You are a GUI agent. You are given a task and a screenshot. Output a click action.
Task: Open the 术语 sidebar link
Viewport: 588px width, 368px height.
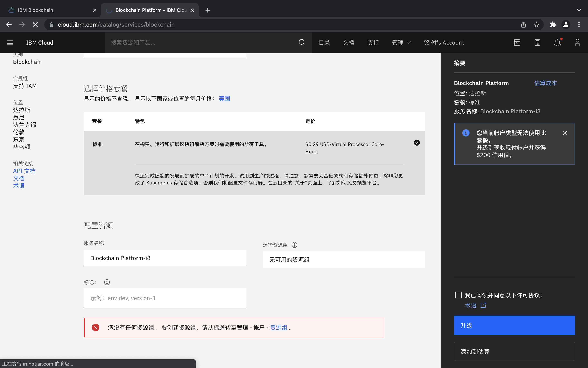point(19,185)
